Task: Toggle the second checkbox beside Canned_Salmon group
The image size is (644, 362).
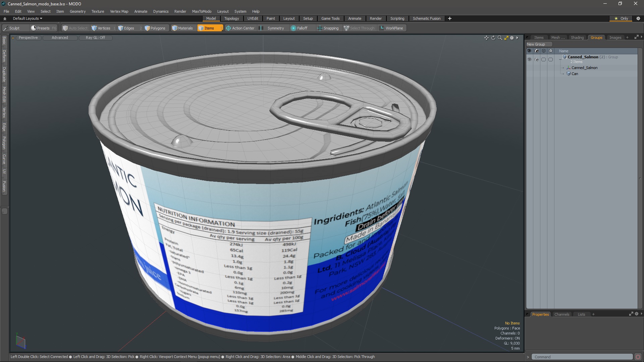Action: coord(550,59)
